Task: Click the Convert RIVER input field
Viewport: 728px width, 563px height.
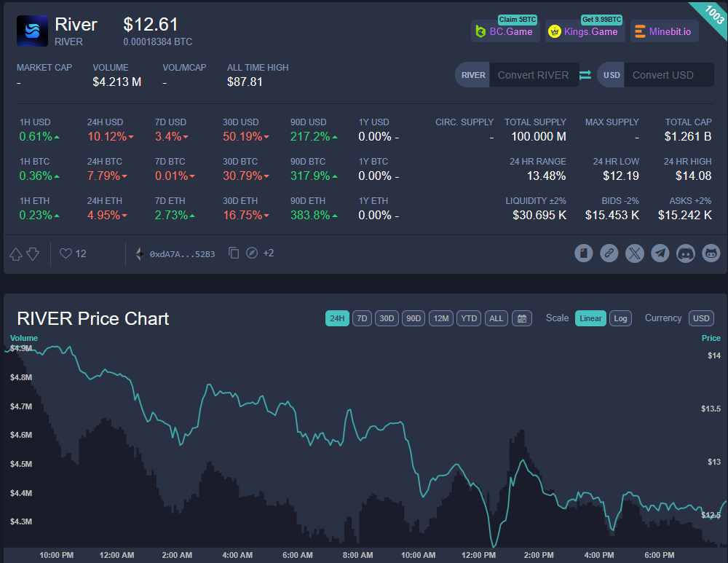Action: 533,75
